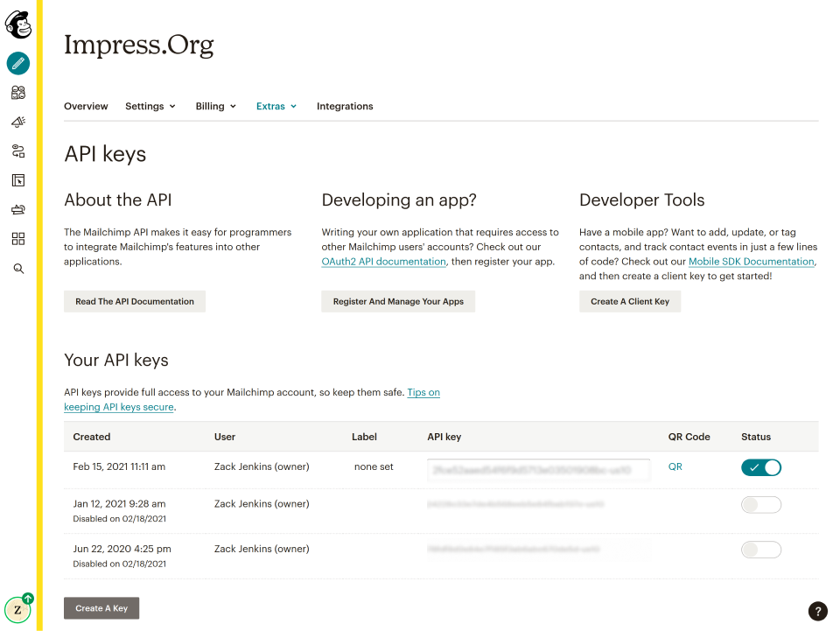Image resolution: width=840 pixels, height=631 pixels.
Task: Click the blurred API key in Jan 12 row
Action: point(515,504)
